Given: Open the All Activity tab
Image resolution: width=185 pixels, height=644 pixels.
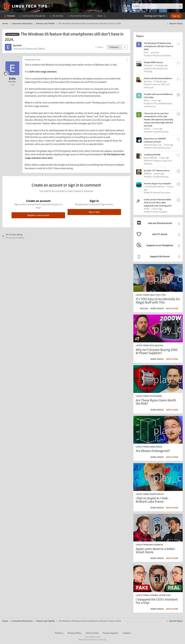Looking at the screenshot, I should click(x=56, y=16).
